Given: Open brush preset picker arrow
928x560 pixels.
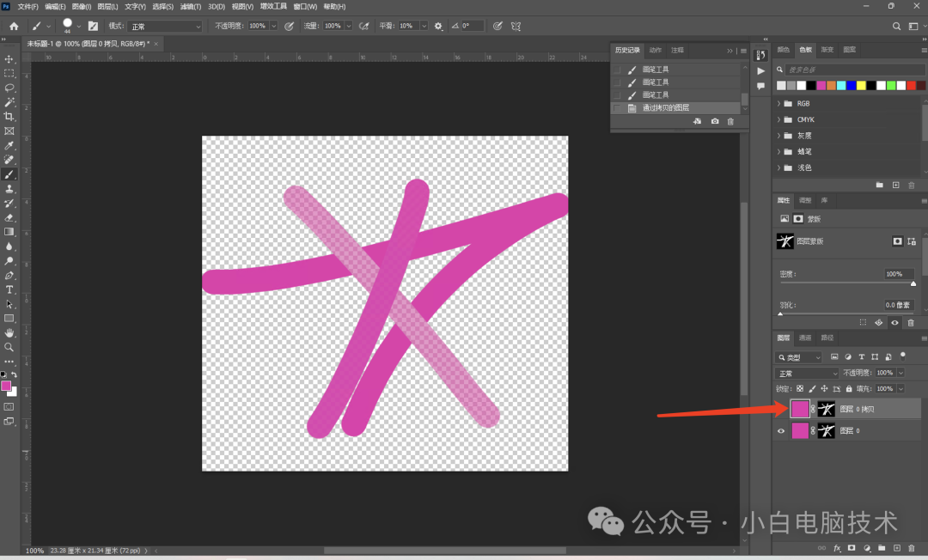Looking at the screenshot, I should click(x=79, y=26).
